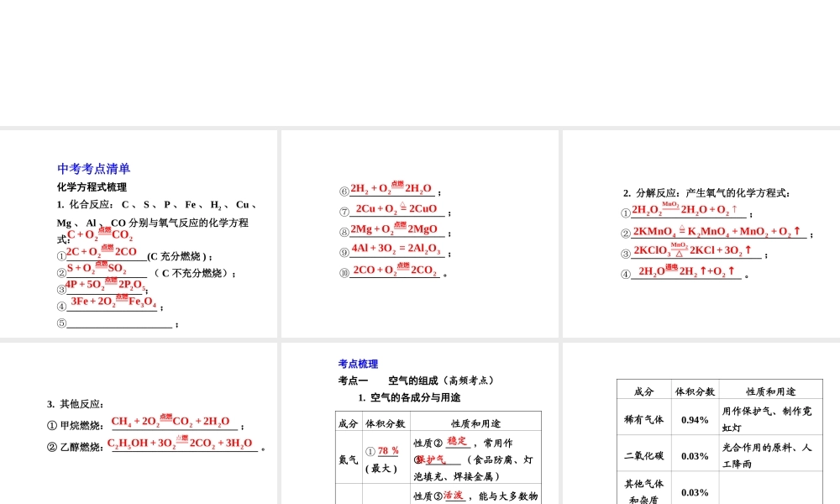
Task: Click equation 2Mg + O2 → 2MgO
Action: (x=394, y=228)
